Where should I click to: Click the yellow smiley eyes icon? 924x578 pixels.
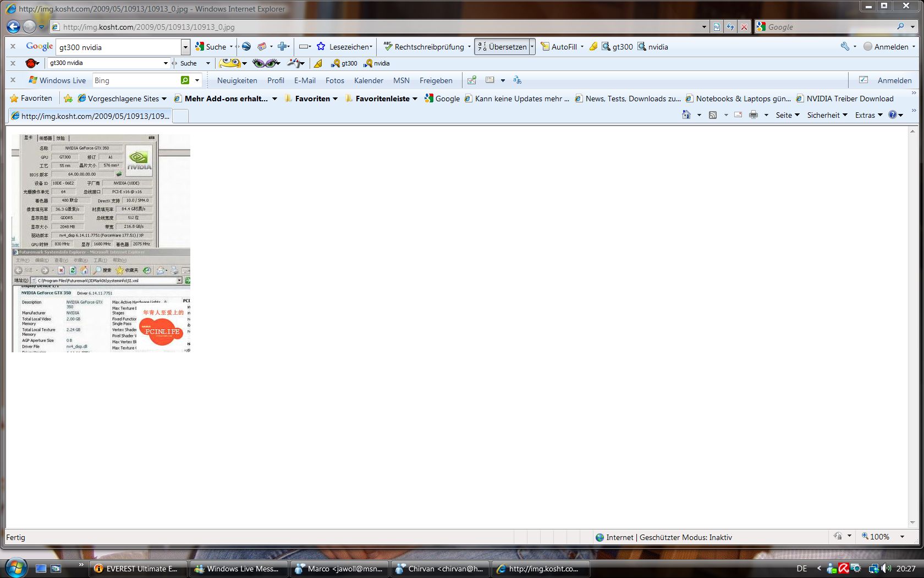point(230,63)
